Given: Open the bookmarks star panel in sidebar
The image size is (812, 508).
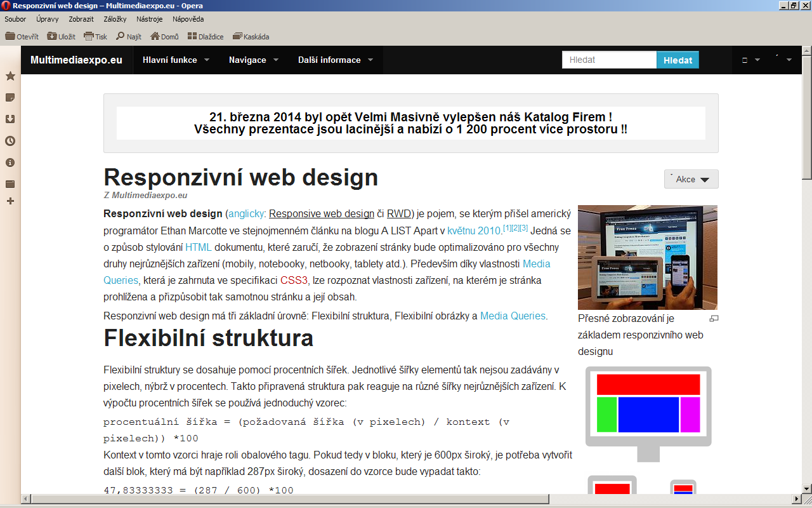Looking at the screenshot, I should 10,76.
